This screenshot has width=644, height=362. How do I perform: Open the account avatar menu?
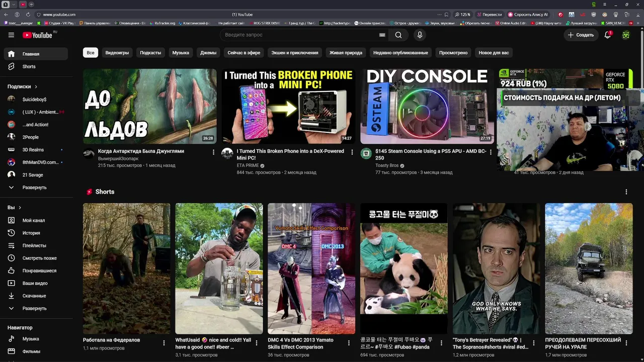pyautogui.click(x=626, y=35)
